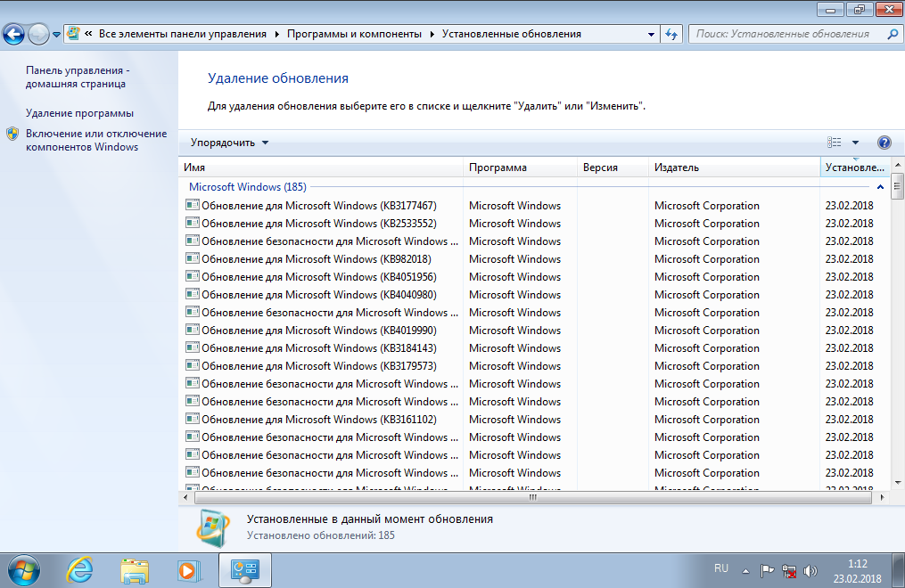Click the 23.02.2018 date in KB4051956 row

[849, 277]
